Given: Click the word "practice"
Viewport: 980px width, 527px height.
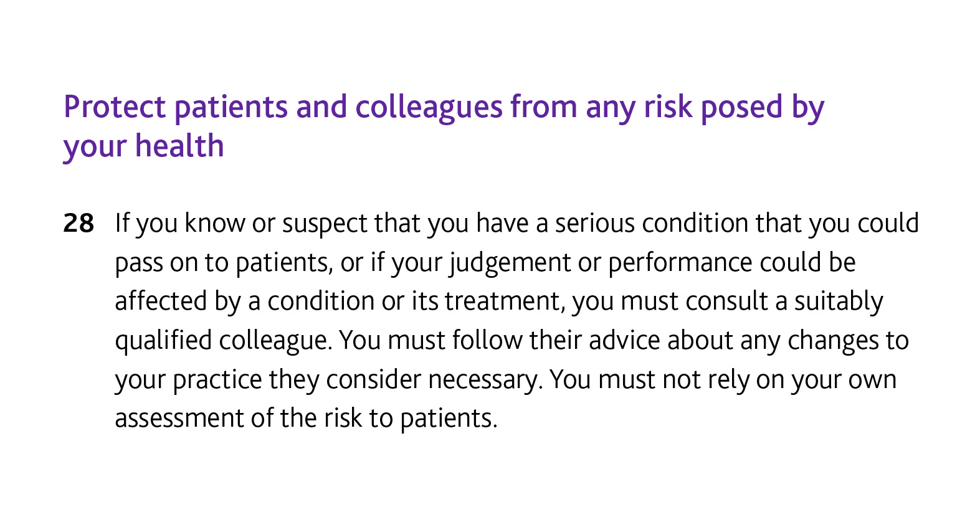Looking at the screenshot, I should [x=217, y=380].
